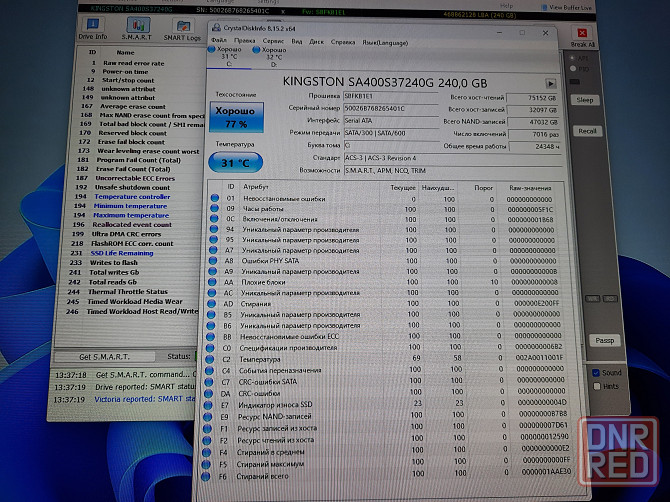Image resolution: width=670 pixels, height=502 pixels.
Task: Click the Victoria reported: SMART log line
Action: pyautogui.click(x=144, y=399)
